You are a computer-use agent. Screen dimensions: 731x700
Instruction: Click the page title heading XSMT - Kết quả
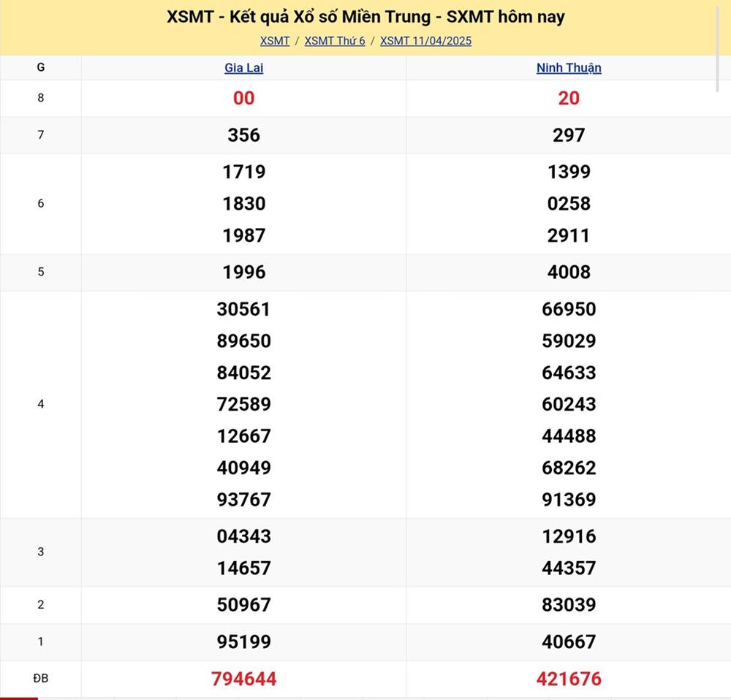click(x=365, y=17)
